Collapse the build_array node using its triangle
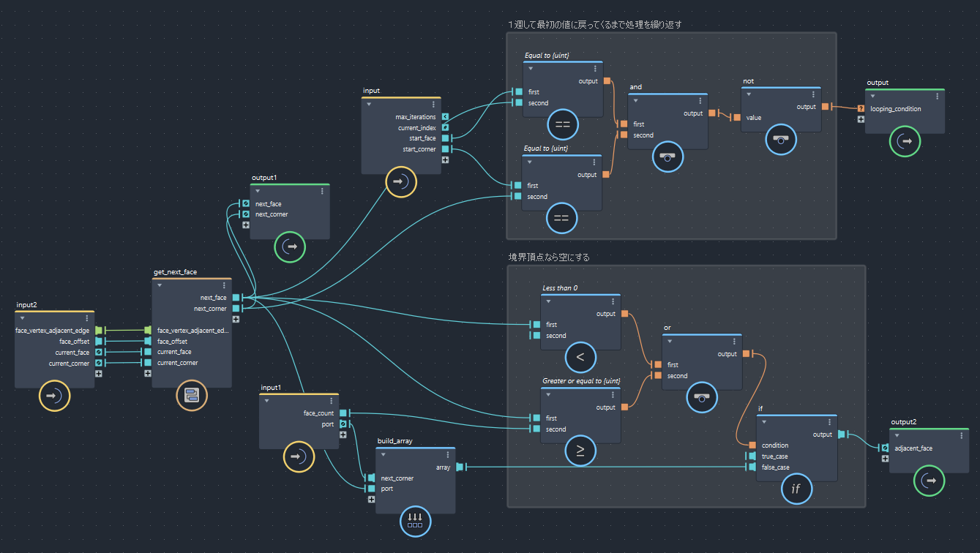This screenshot has width=980, height=553. click(x=384, y=454)
